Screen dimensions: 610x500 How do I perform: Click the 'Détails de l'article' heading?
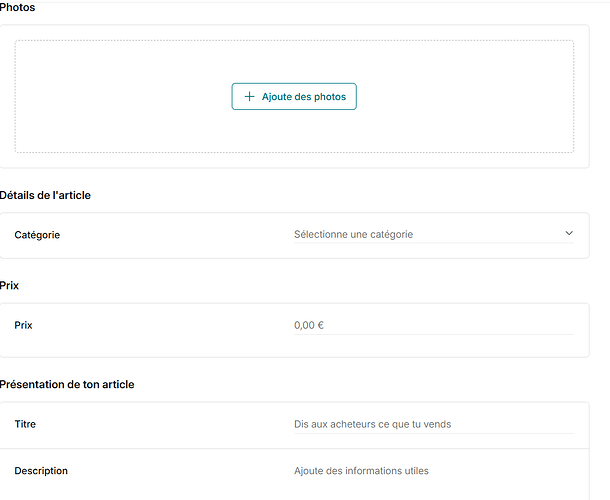tap(45, 195)
